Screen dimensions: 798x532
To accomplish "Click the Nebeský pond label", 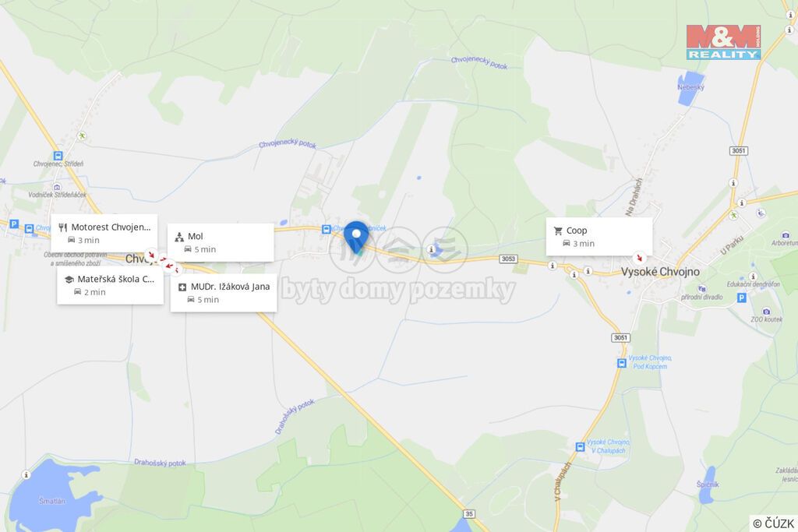I will (x=690, y=87).
